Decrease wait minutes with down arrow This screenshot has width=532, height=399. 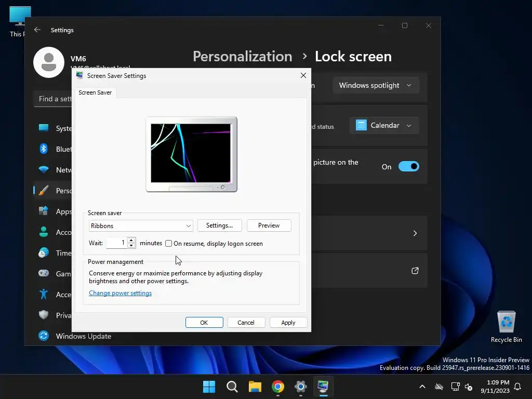point(131,245)
